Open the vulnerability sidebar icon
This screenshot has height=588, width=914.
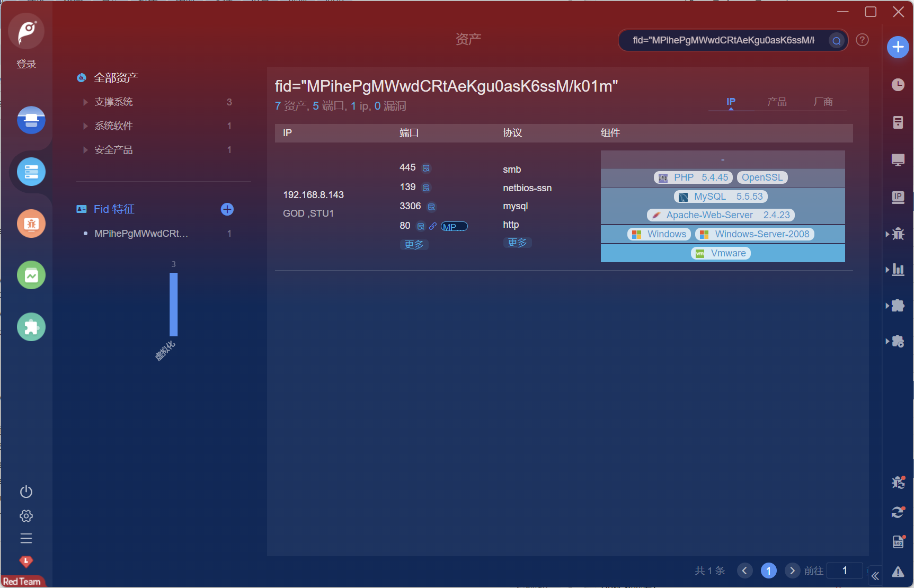click(31, 224)
